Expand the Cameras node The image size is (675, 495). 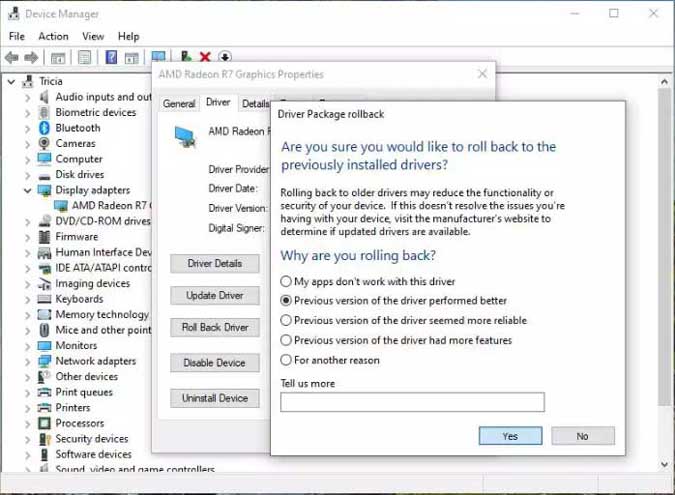[x=28, y=144]
